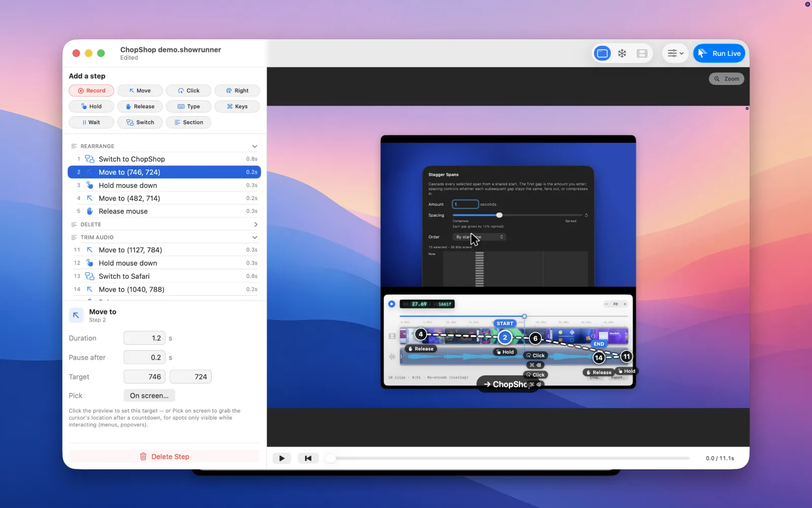Add a Record step

(x=91, y=90)
